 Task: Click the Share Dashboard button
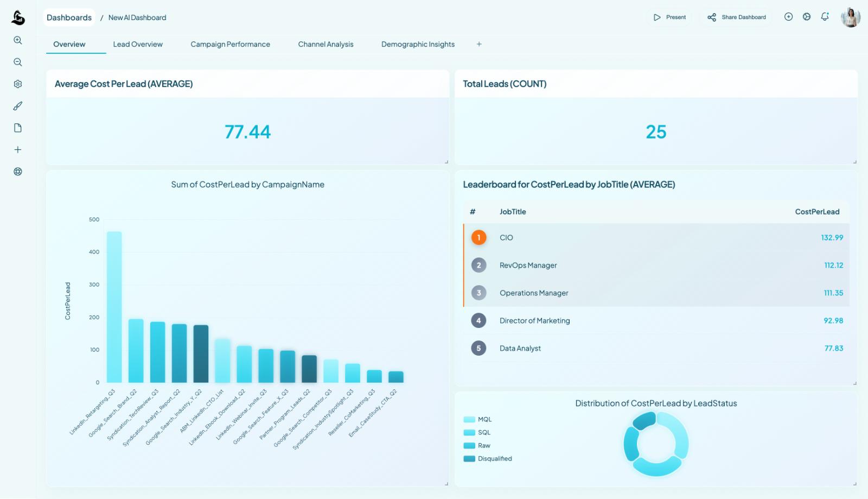tap(736, 17)
